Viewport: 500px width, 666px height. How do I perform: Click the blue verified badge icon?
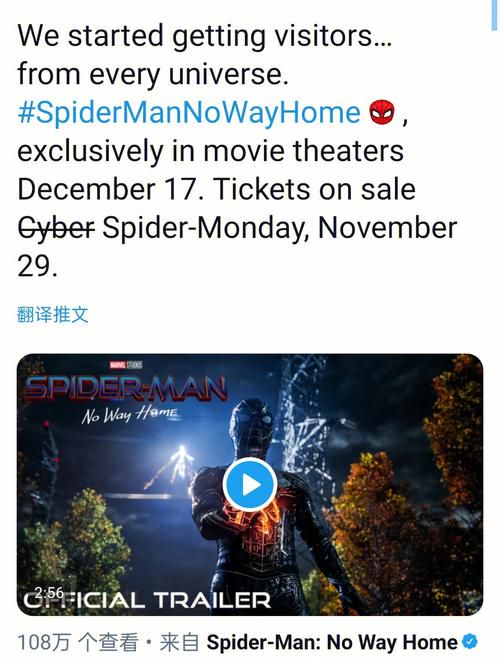(470, 641)
